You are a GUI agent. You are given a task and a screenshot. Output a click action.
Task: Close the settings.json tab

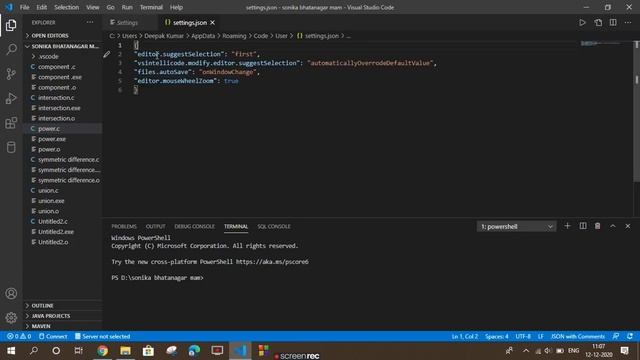213,22
